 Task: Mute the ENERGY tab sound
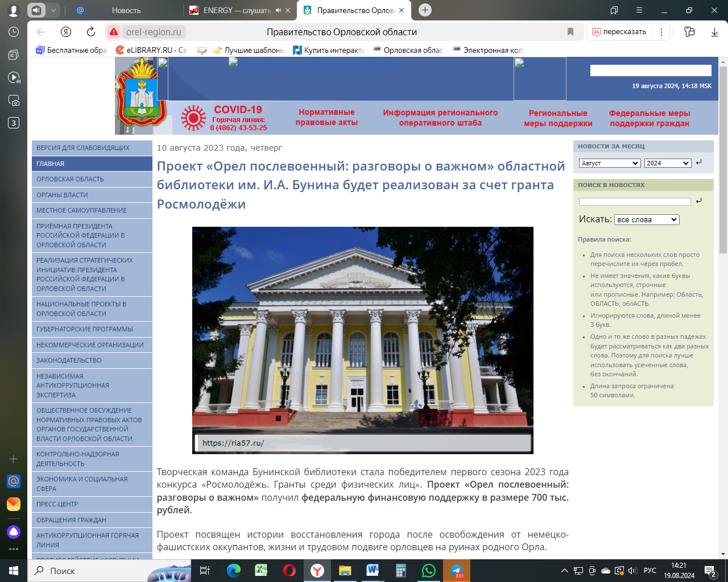coord(279,10)
